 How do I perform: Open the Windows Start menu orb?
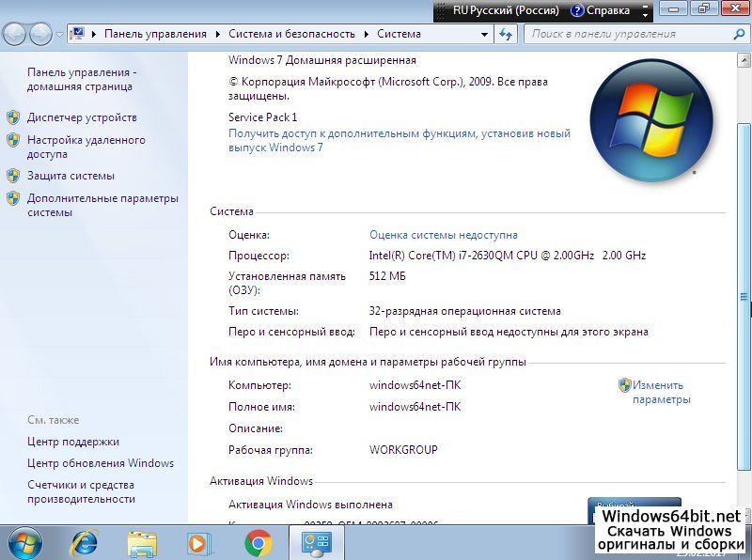pyautogui.click(x=24, y=542)
